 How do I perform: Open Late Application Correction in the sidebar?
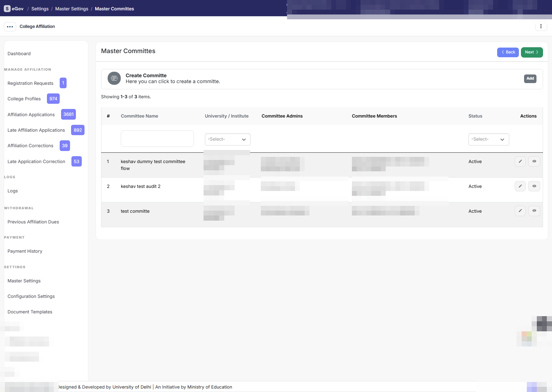[36, 162]
